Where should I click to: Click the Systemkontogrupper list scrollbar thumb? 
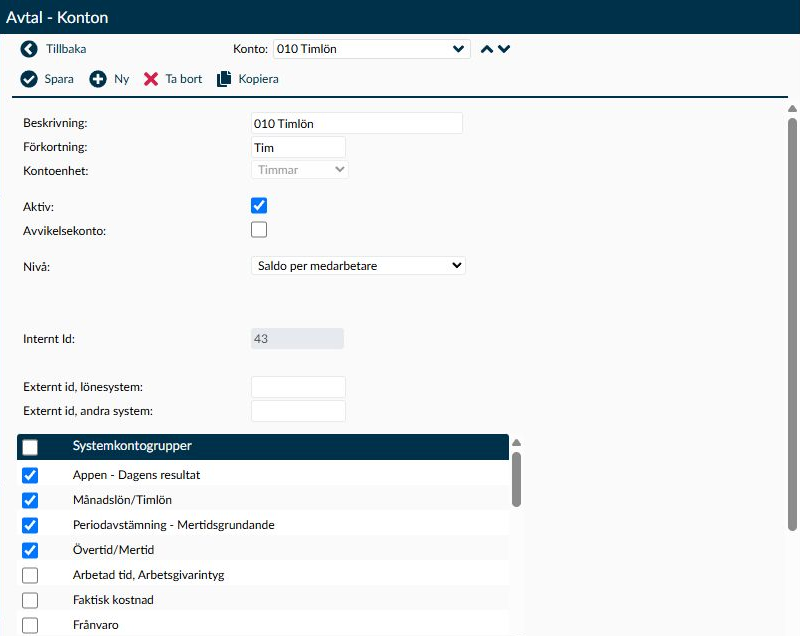click(x=516, y=479)
